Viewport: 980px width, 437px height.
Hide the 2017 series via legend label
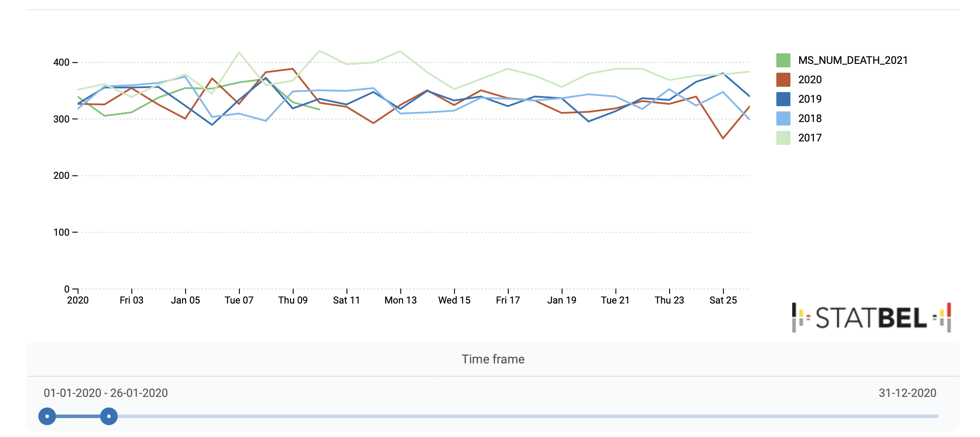click(x=810, y=138)
